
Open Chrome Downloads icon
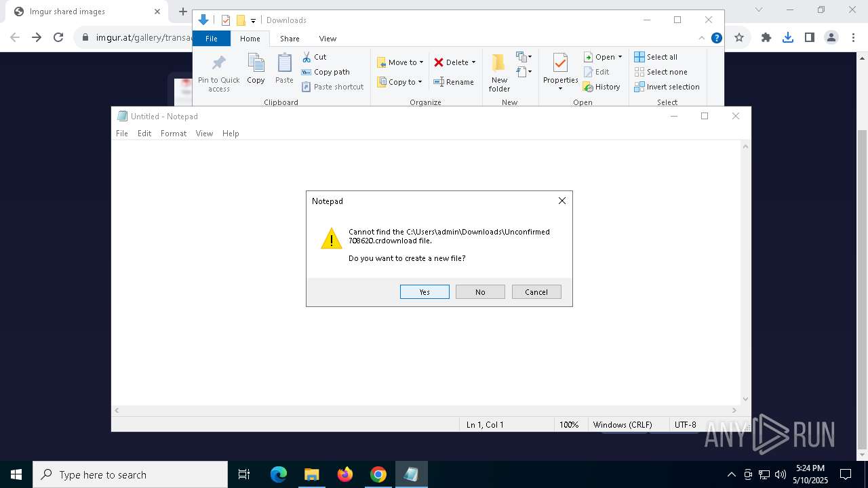(x=788, y=37)
